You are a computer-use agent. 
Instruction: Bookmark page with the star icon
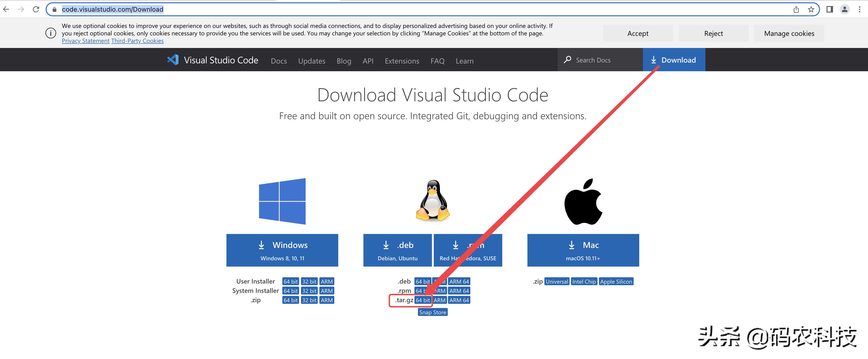[x=811, y=10]
